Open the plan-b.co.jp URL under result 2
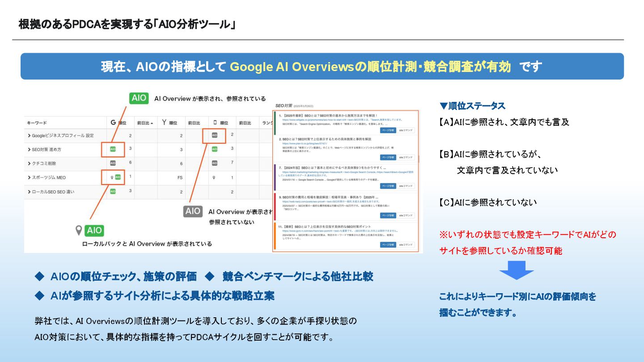Image resolution: width=644 pixels, height=362 pixels. [x=305, y=143]
